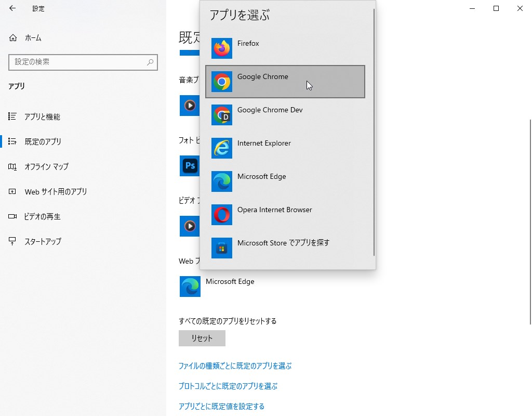Click the スタートアップ sidebar icon

coord(12,241)
